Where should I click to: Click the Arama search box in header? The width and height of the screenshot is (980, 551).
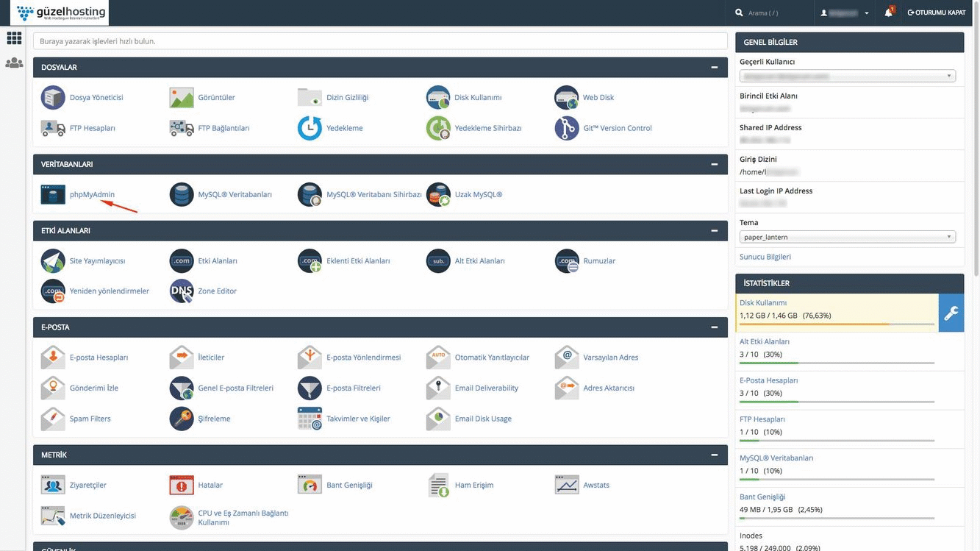click(768, 13)
